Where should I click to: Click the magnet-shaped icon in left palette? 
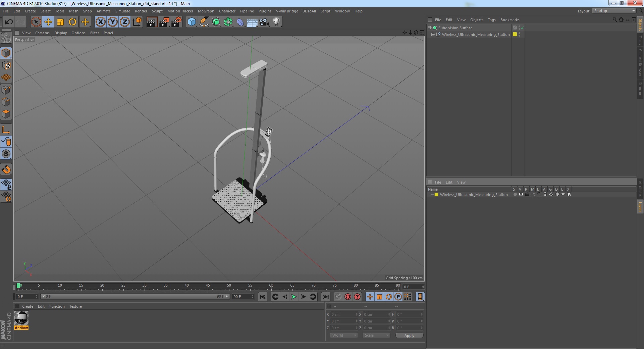(x=6, y=169)
